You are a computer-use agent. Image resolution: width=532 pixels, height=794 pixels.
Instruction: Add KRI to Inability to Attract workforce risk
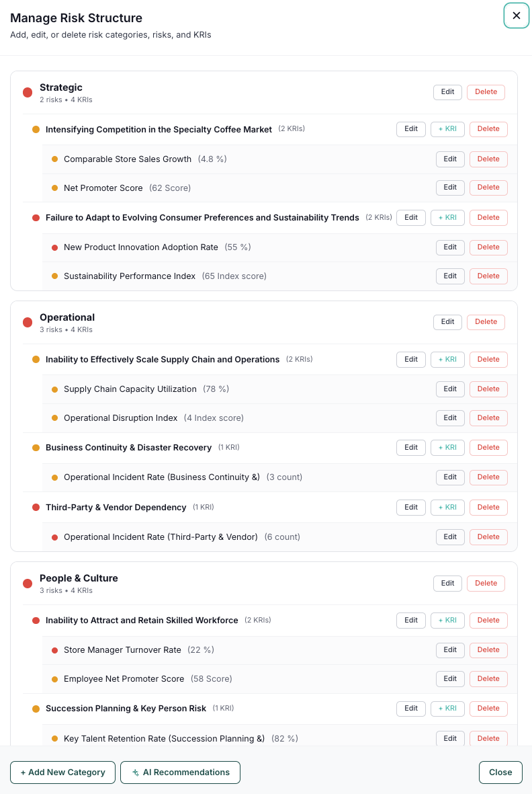click(447, 621)
